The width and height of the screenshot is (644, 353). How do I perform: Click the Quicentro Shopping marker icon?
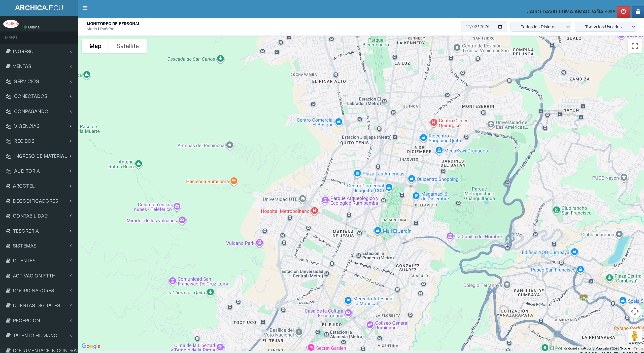click(x=411, y=179)
